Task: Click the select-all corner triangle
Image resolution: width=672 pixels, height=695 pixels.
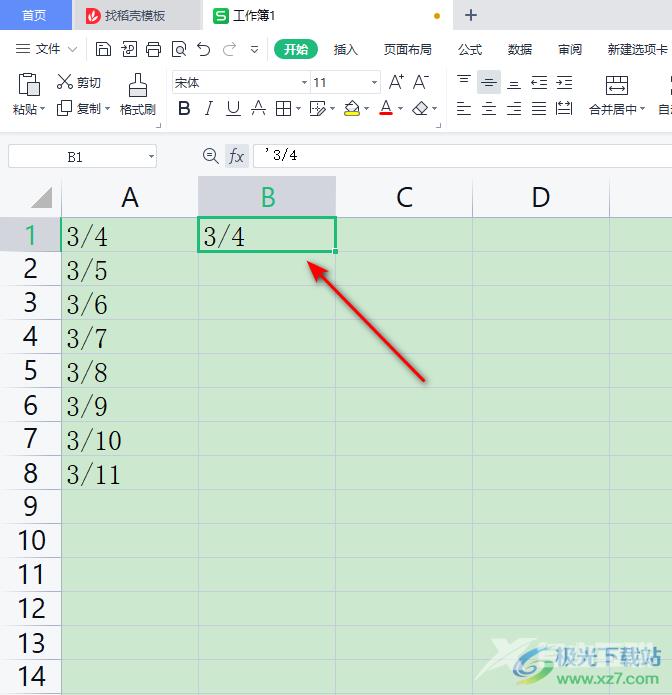Action: point(42,197)
